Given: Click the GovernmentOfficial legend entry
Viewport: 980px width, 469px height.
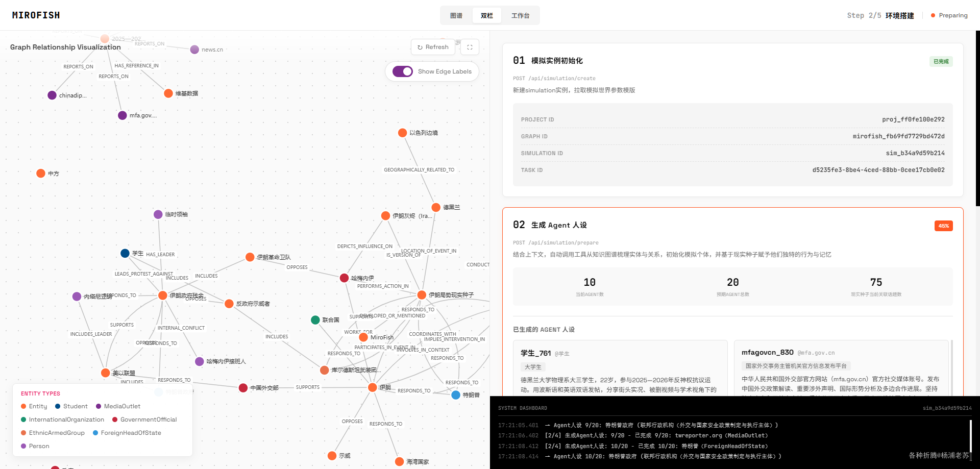Looking at the screenshot, I should pyautogui.click(x=144, y=419).
